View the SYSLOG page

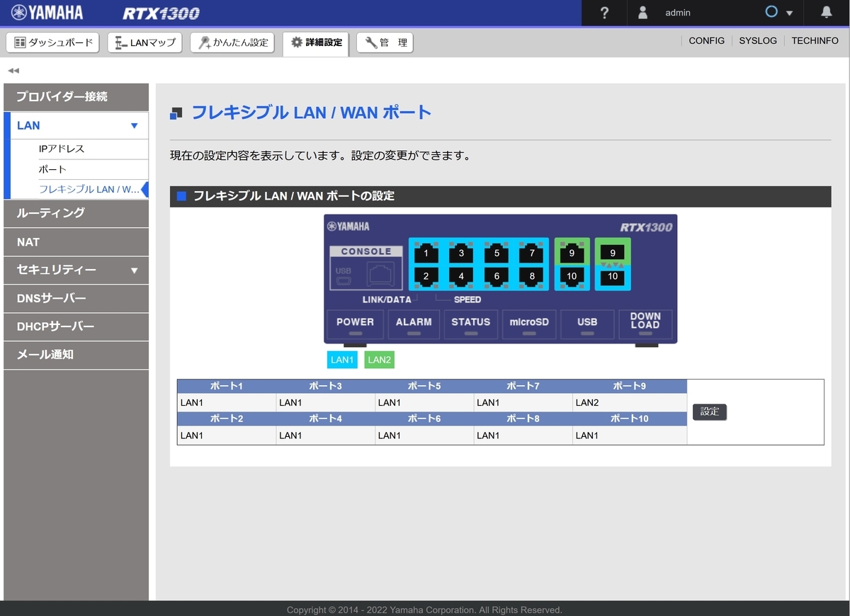click(x=757, y=40)
